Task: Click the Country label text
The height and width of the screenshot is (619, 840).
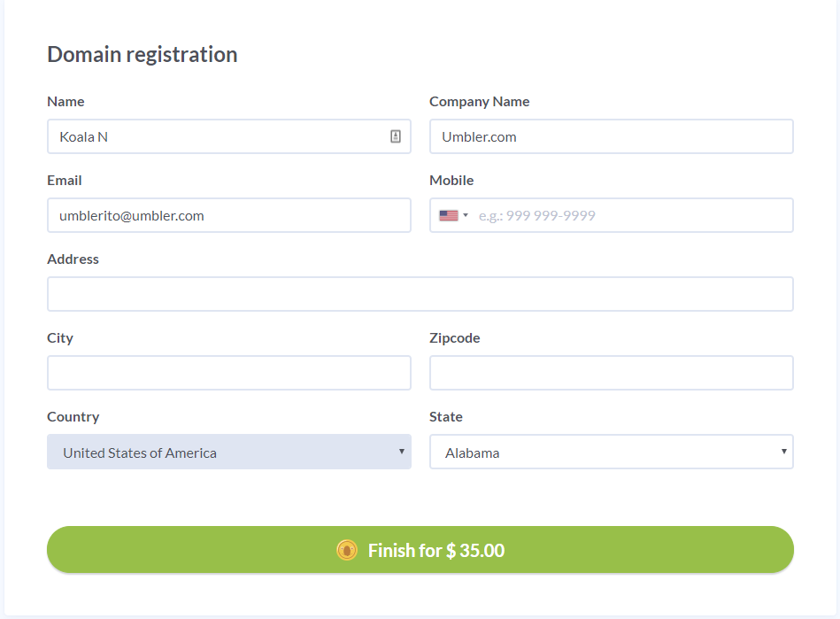Action: click(73, 417)
